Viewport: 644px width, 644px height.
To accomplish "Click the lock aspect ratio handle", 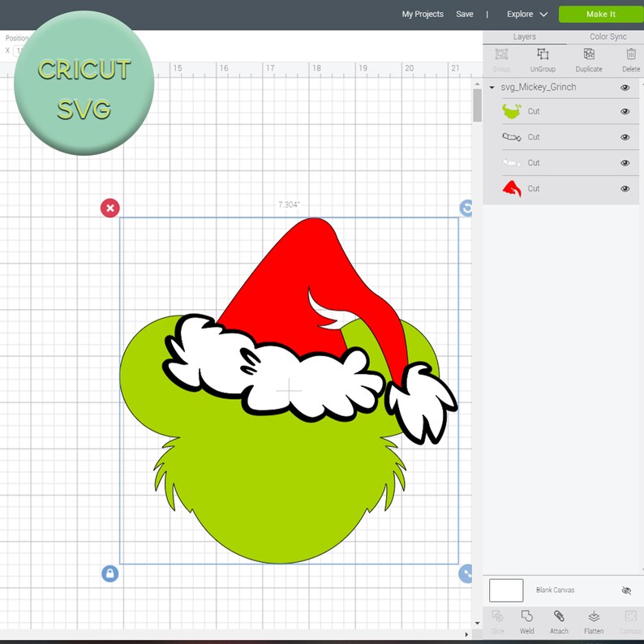I will 110,573.
